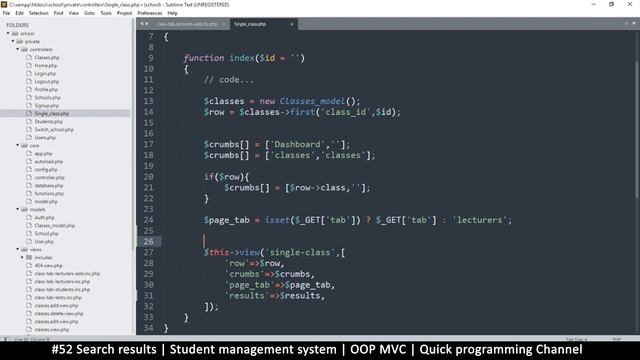The image size is (640, 360).
Task: Collapse the school root folder
Action: (8, 33)
